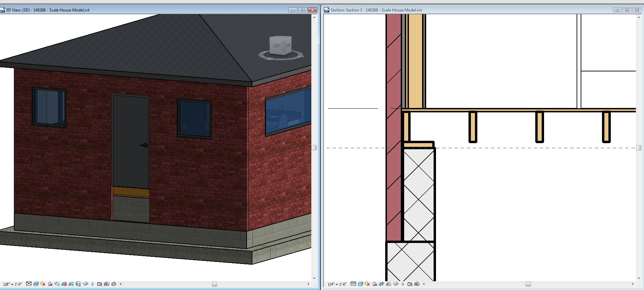Open Visual Style menu in Section 3 view
This screenshot has width=644, height=290.
(360, 284)
